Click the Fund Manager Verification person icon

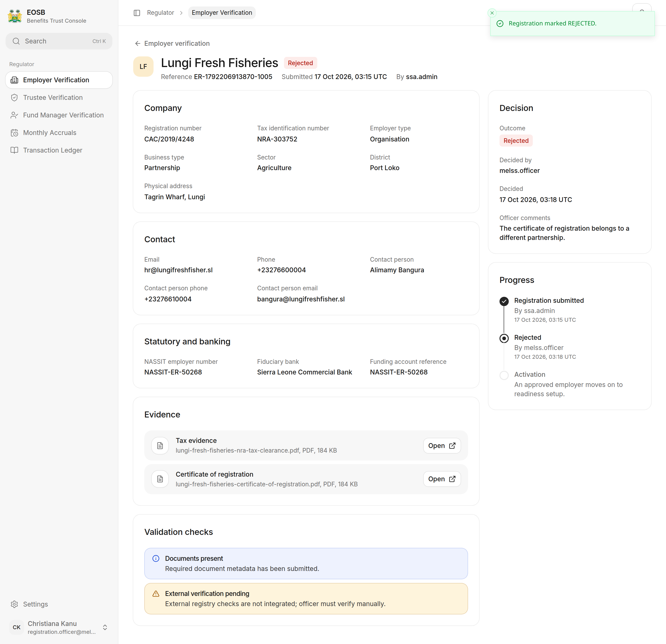[14, 115]
